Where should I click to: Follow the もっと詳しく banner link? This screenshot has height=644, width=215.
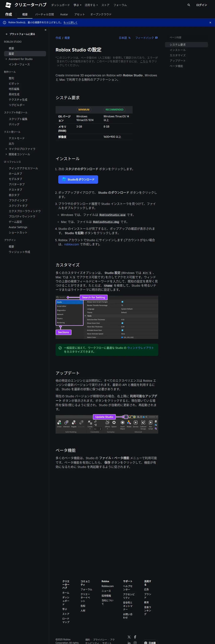[x=70, y=23]
